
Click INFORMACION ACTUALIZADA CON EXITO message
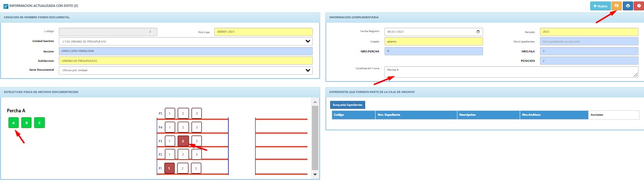click(x=43, y=6)
